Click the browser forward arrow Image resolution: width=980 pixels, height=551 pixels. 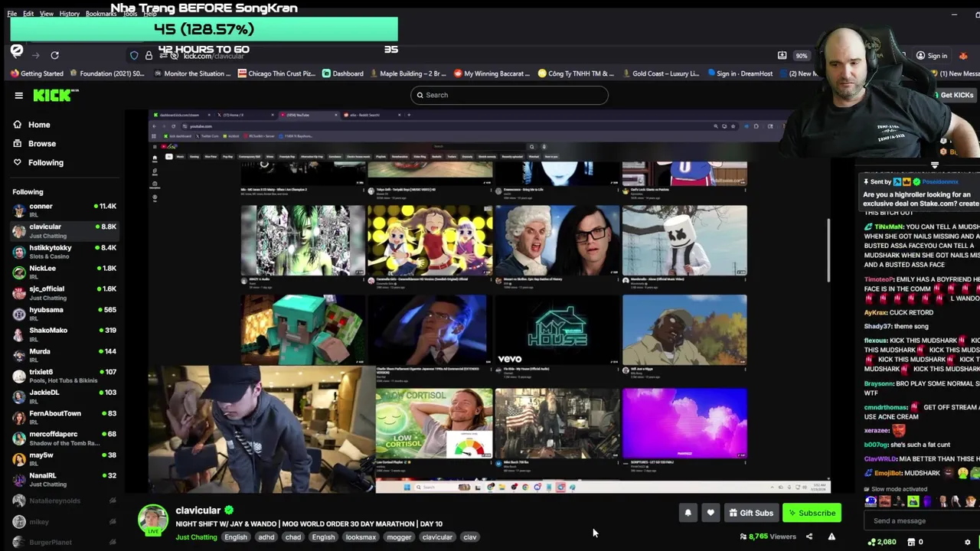(36, 55)
